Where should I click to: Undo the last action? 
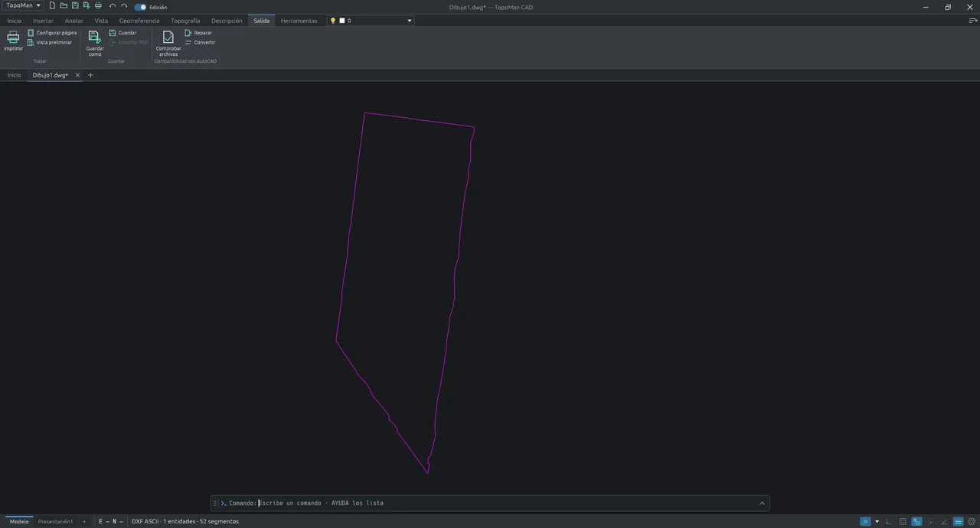(x=113, y=6)
